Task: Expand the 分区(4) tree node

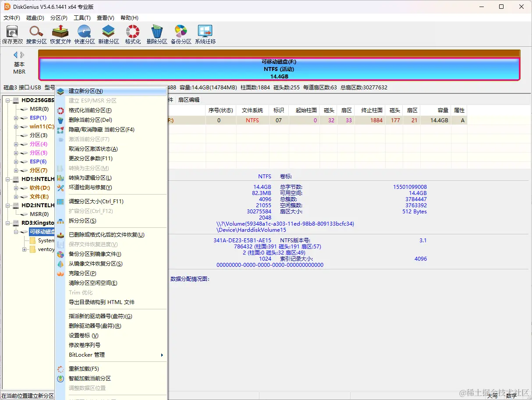Action: point(16,144)
